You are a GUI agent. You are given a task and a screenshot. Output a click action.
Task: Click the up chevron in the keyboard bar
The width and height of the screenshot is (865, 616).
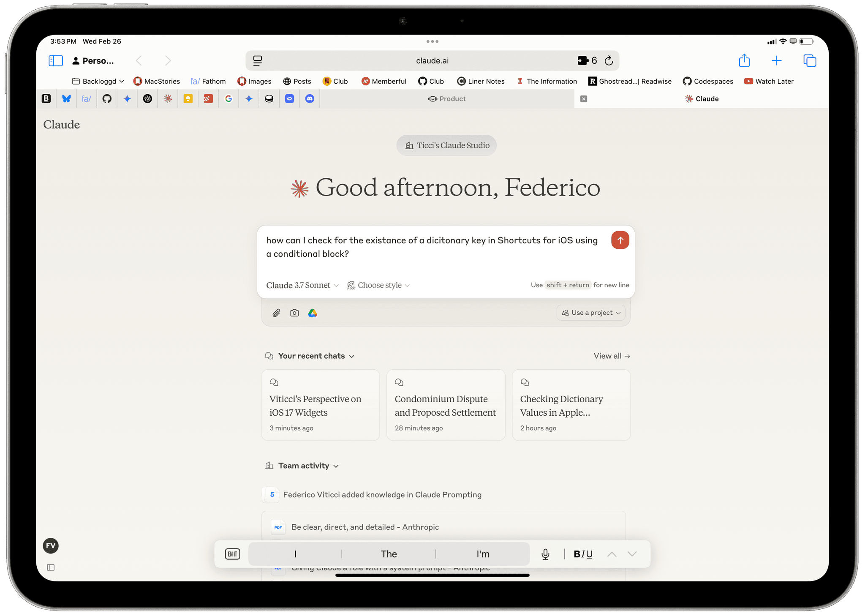tap(612, 554)
